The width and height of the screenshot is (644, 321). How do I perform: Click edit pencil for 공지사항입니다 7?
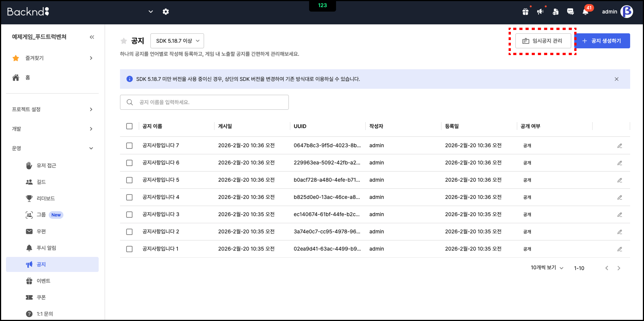click(620, 146)
